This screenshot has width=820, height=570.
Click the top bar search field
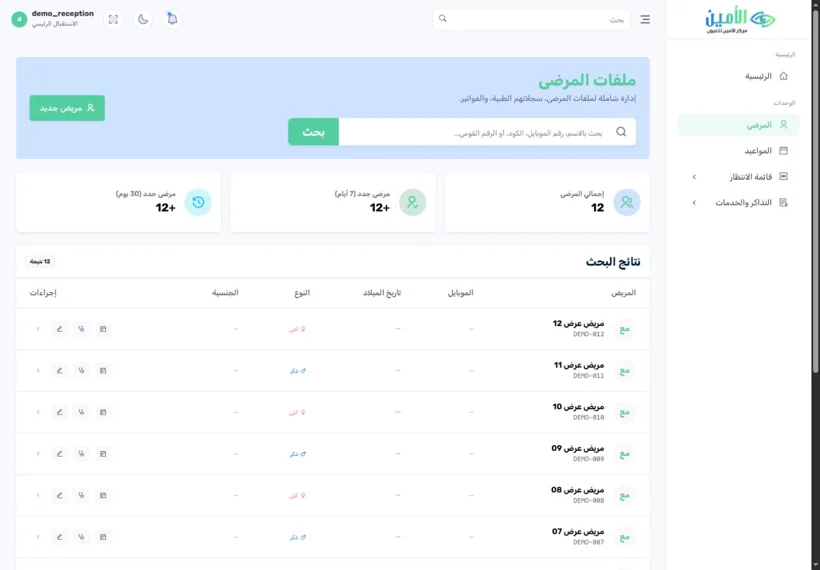pyautogui.click(x=531, y=19)
